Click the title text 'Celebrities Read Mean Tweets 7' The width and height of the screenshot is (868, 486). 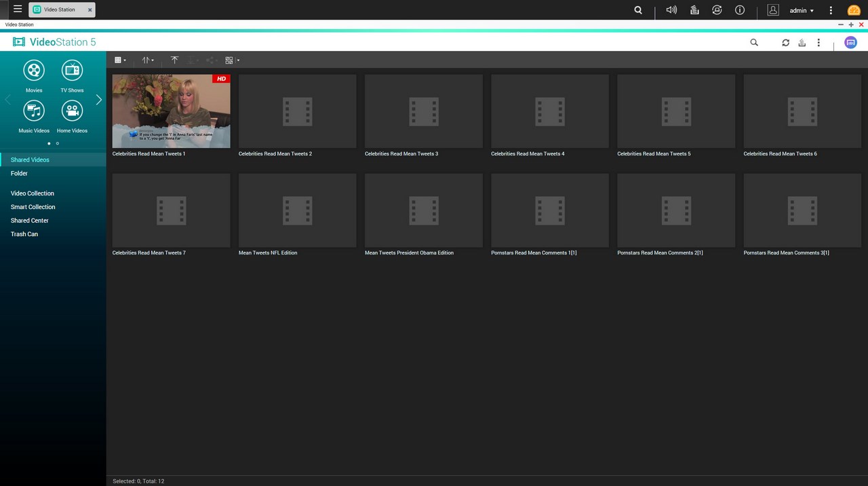(149, 253)
